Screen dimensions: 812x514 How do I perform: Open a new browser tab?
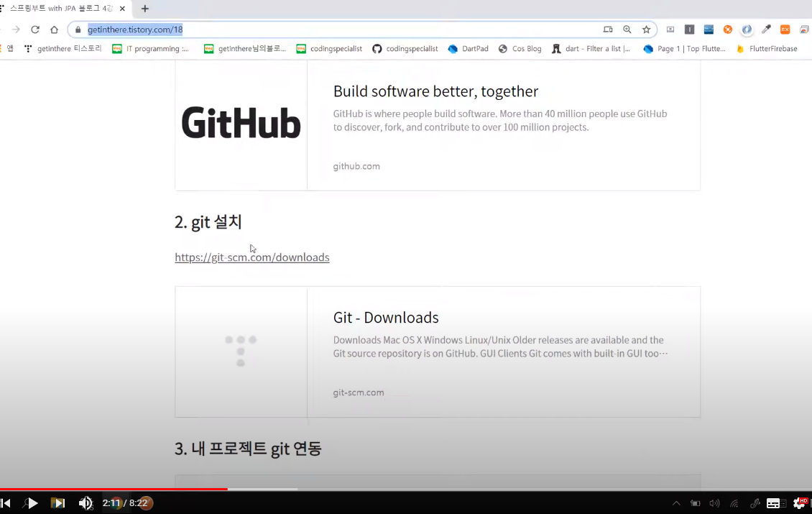pyautogui.click(x=145, y=9)
